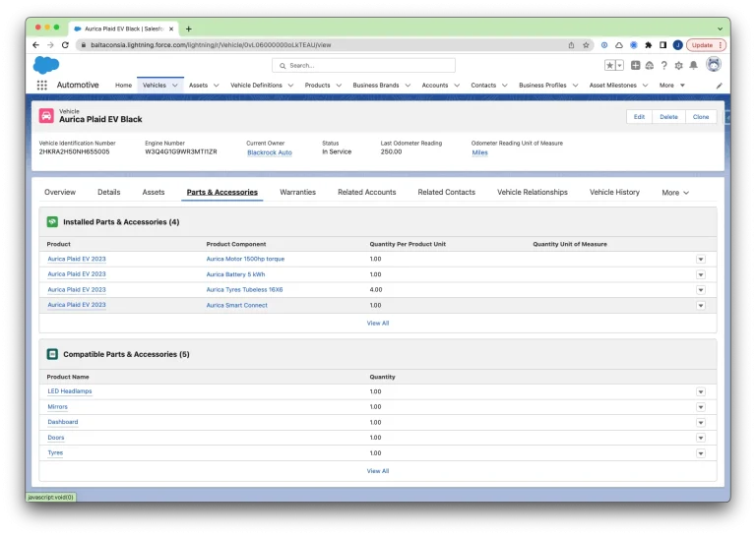Switch to the Warranties tab

(x=297, y=193)
